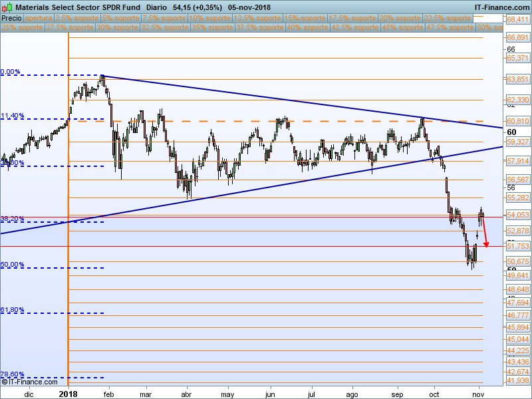Click the 20% soporte legend label
Image resolution: width=532 pixels, height=399 pixels.
click(400, 18)
